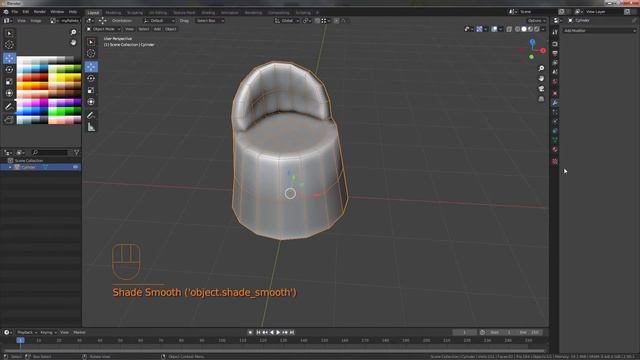This screenshot has height=360, width=640.
Task: Click the pan hand icon in the image editor
Action: pos(73,42)
